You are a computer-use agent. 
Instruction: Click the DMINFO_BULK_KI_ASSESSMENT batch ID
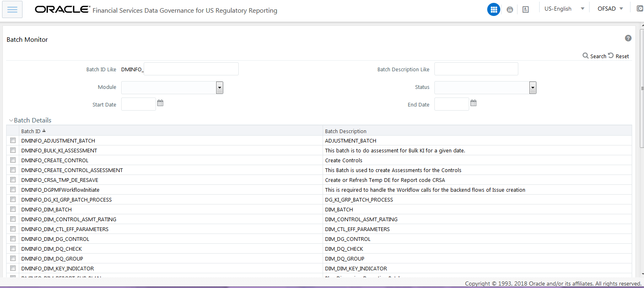point(59,150)
